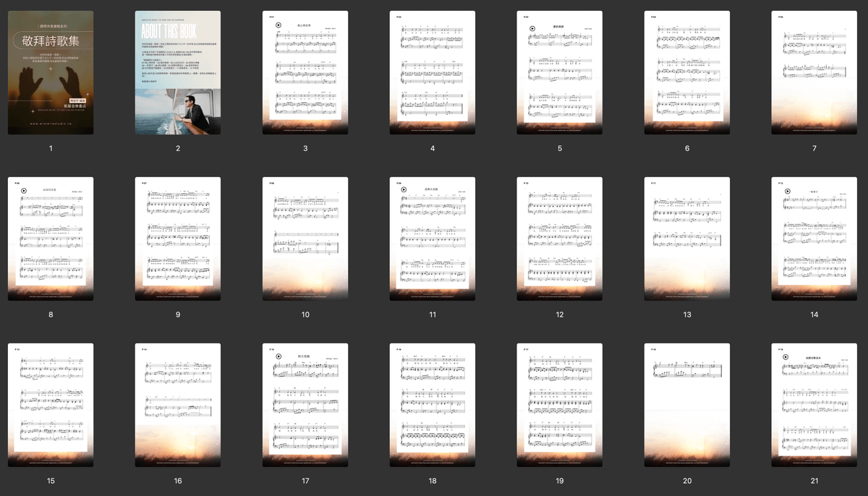Viewport: 868px width, 496px height.
Task: Click the page number label 6
Action: pyautogui.click(x=687, y=148)
